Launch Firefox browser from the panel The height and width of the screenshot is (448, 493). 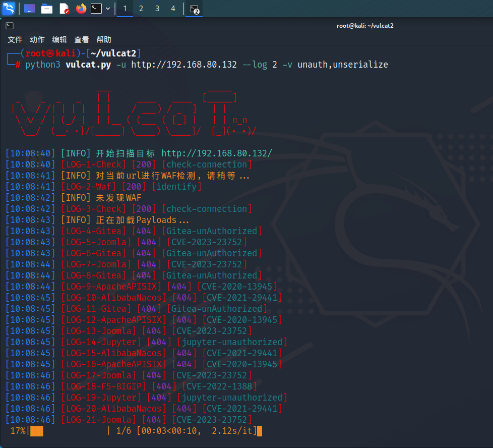[x=81, y=9]
